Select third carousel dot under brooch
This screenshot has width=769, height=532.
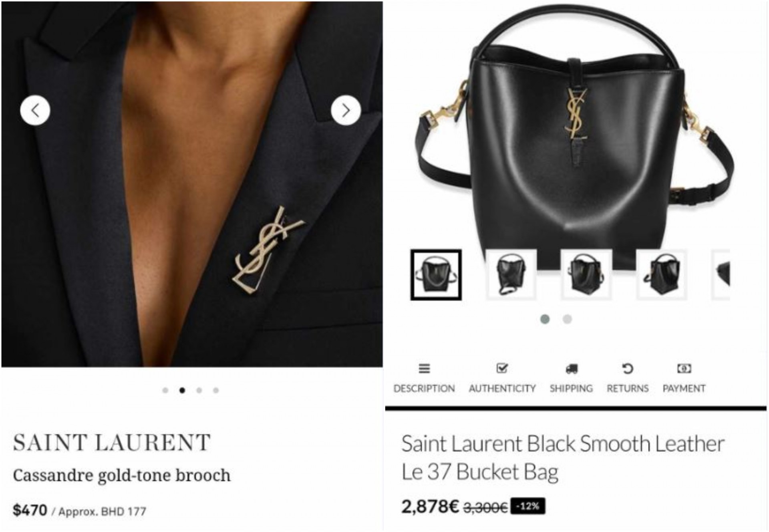click(x=199, y=390)
